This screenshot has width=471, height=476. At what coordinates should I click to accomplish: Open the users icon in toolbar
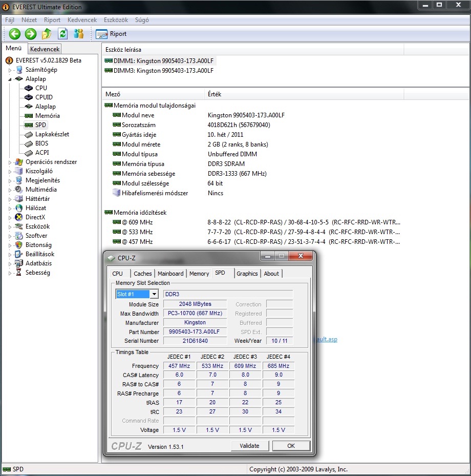(x=78, y=34)
